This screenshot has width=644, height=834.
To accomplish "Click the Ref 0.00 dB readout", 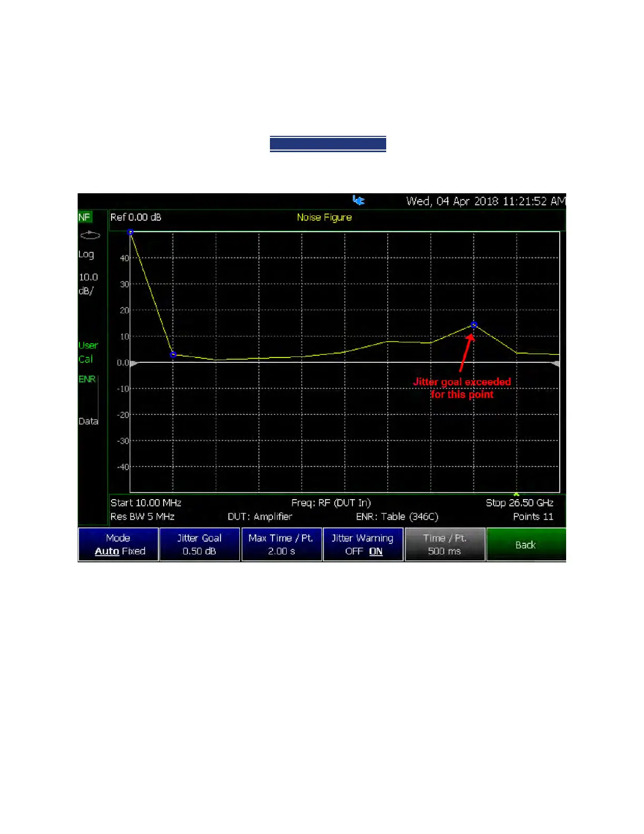I will click(x=136, y=217).
